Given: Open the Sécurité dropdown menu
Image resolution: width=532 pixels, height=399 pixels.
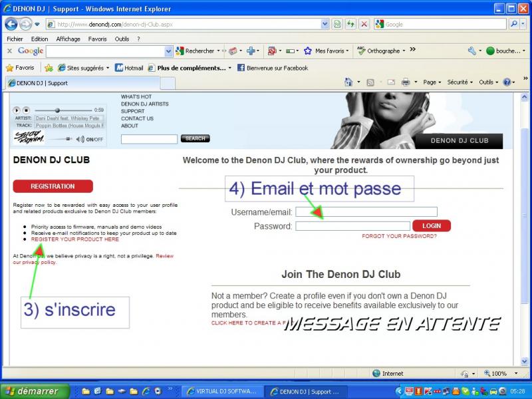Looking at the screenshot, I should pos(460,82).
